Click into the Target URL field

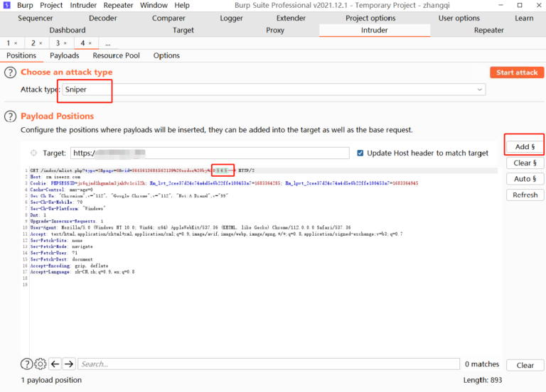tap(210, 153)
